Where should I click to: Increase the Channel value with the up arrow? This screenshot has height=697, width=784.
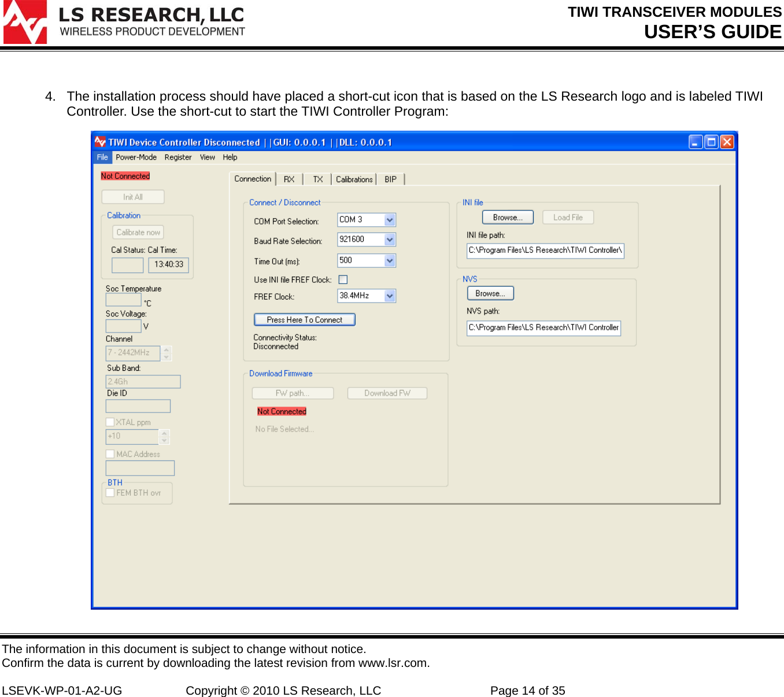tap(167, 349)
